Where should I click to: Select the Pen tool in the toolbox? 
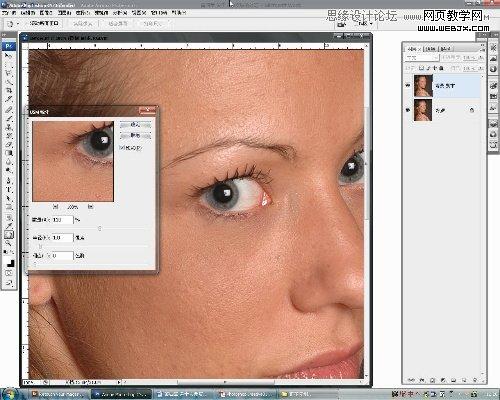9,180
